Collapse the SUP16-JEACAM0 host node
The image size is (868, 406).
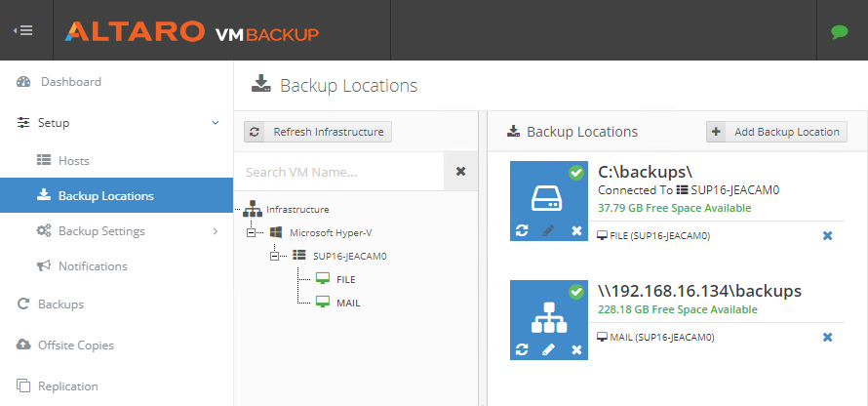tap(275, 256)
